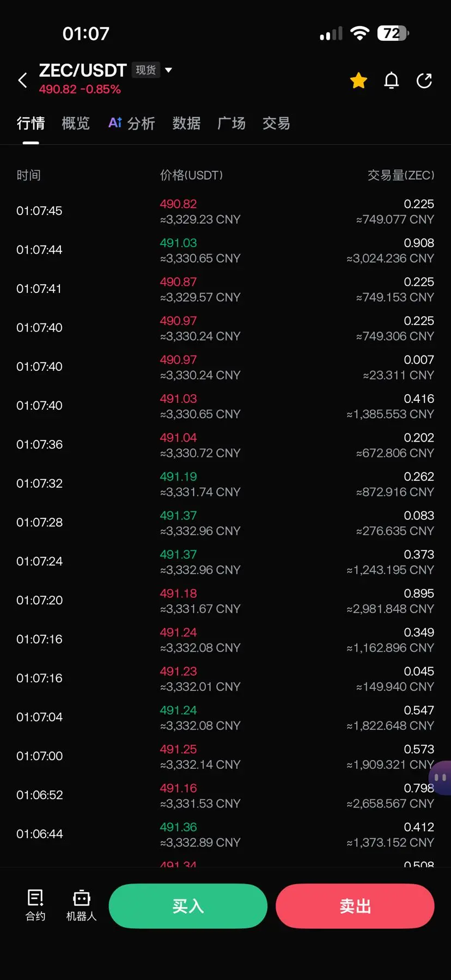Tap the 01:07:45 trade row
The height and width of the screenshot is (980, 451).
coord(225,211)
